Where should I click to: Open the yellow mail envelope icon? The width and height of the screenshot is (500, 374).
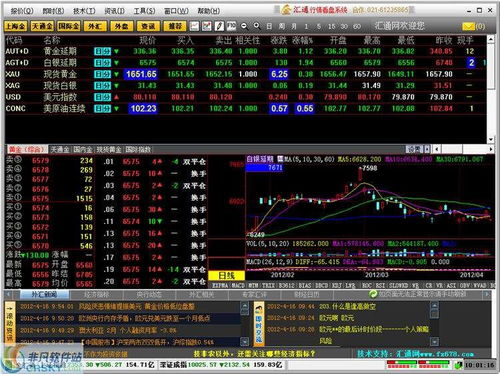pyautogui.click(x=468, y=26)
